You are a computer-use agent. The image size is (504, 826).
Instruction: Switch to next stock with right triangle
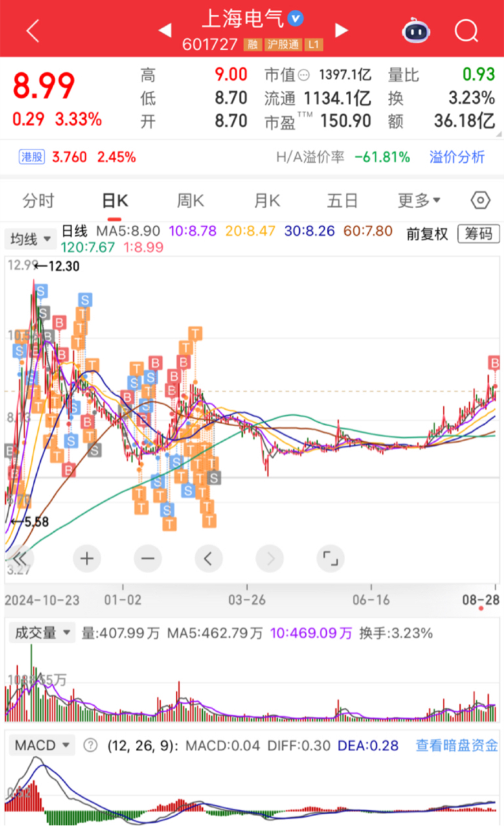pos(341,30)
